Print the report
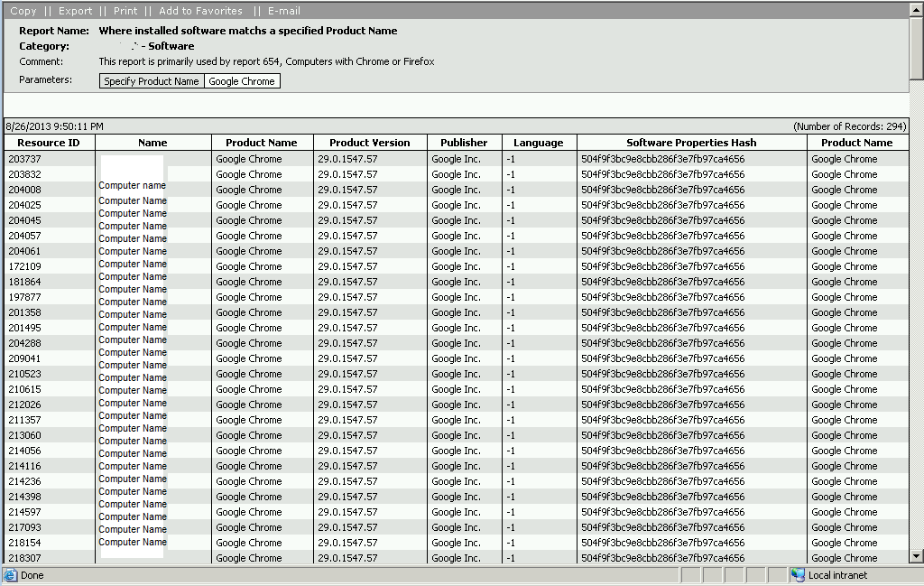 point(125,11)
